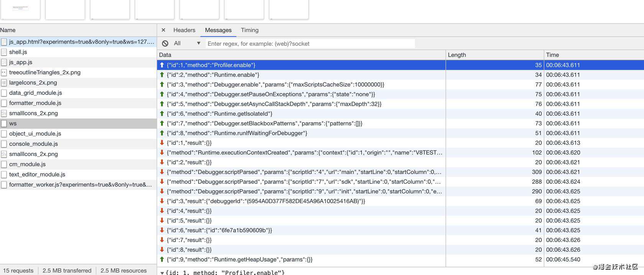Select the scriptParsed message with url sdk
Viewport: 644px width, 275px height.
click(x=401, y=182)
